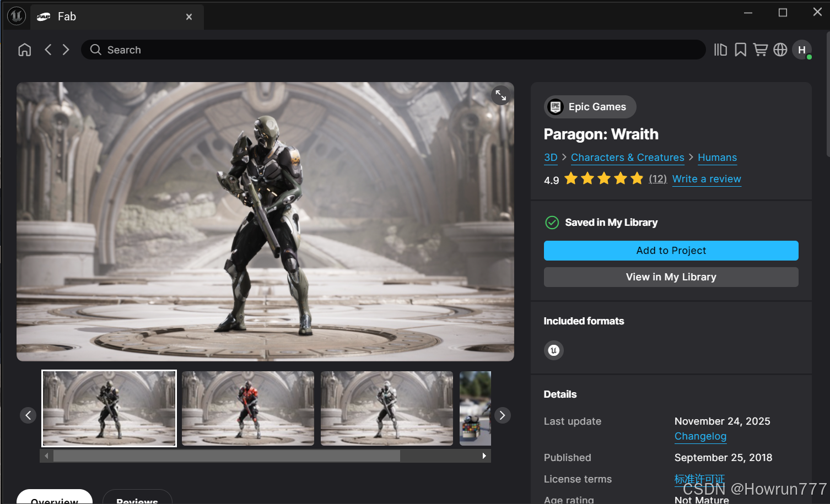
Task: Open the saved bookmarks icon
Action: 740,50
